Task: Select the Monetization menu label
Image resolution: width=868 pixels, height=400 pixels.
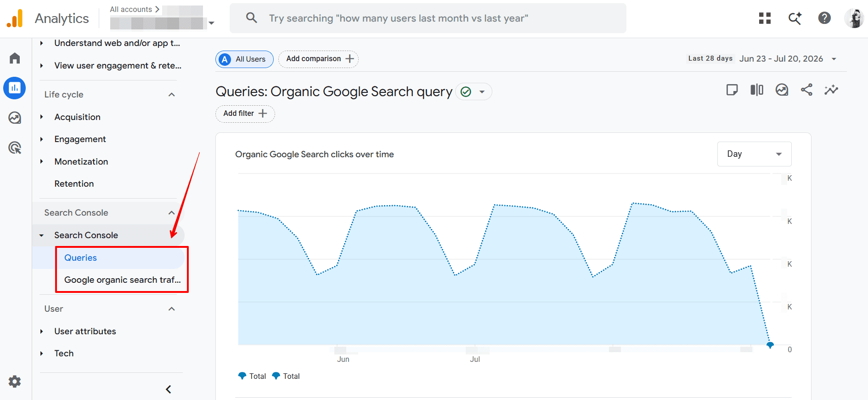Action: click(x=81, y=162)
